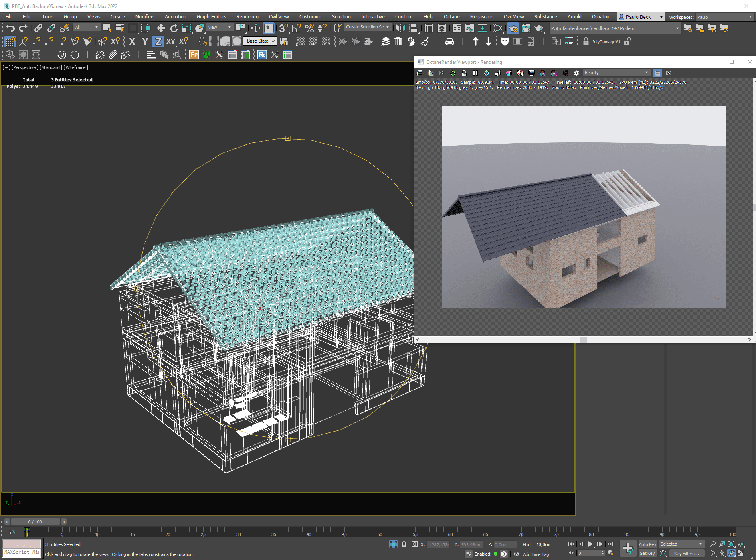Click the Undo arrow icon

click(x=10, y=28)
